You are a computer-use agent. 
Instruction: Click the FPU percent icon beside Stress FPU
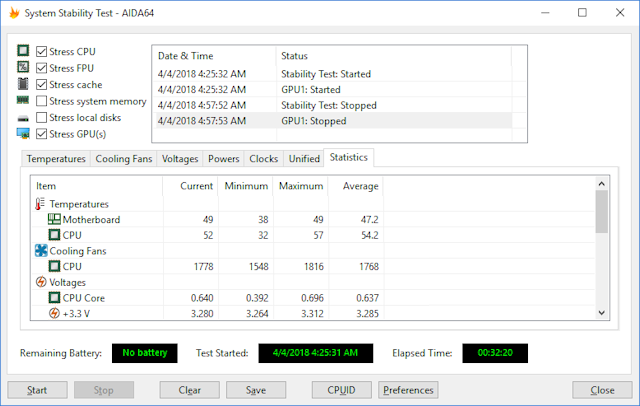(x=23, y=67)
